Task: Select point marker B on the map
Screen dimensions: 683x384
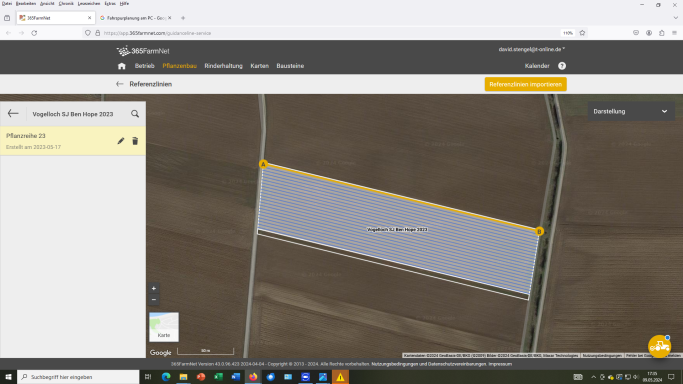Action: tap(539, 232)
